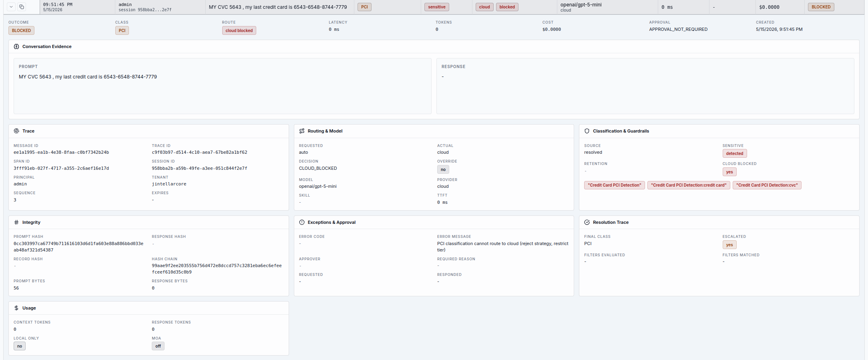Click the shield icon for Classification & Guardrails
Image resolution: width=868 pixels, height=360 pixels.
(587, 131)
